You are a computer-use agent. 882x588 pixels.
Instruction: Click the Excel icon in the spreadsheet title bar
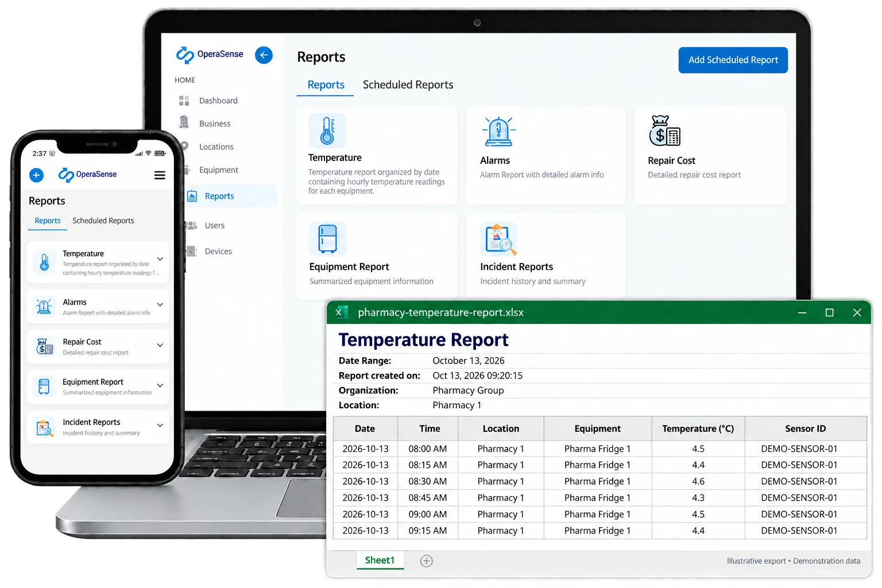(x=341, y=312)
